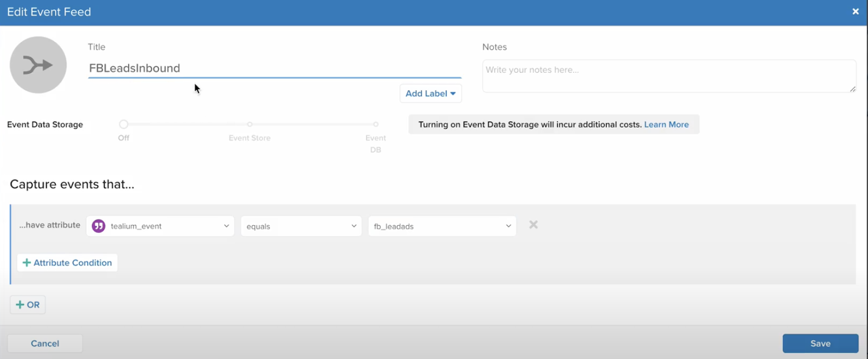The width and height of the screenshot is (868, 359).
Task: Close the Edit Event Feed dialog
Action: [856, 11]
